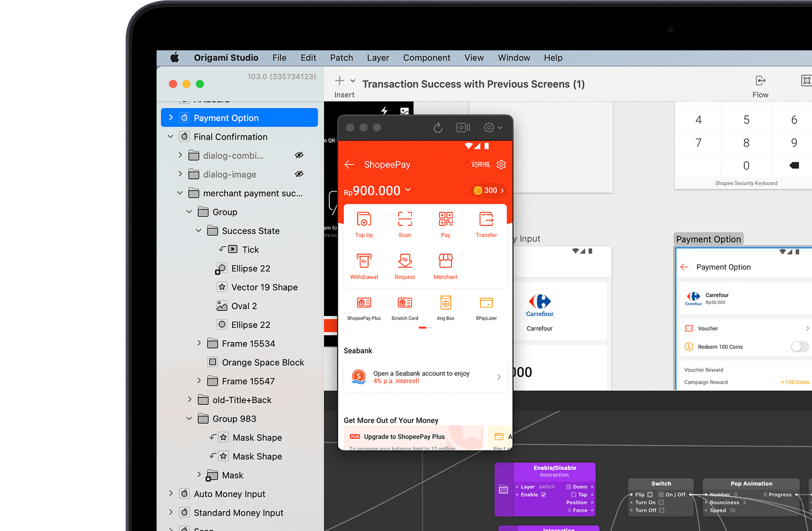The height and width of the screenshot is (531, 812).
Task: Click the Enable/Disable patch folder icon
Action: (504, 489)
